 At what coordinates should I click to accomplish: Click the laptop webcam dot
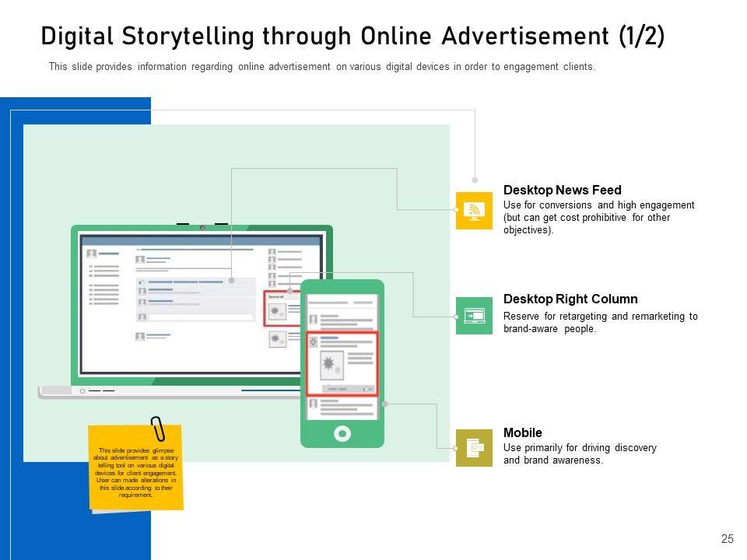(x=202, y=227)
